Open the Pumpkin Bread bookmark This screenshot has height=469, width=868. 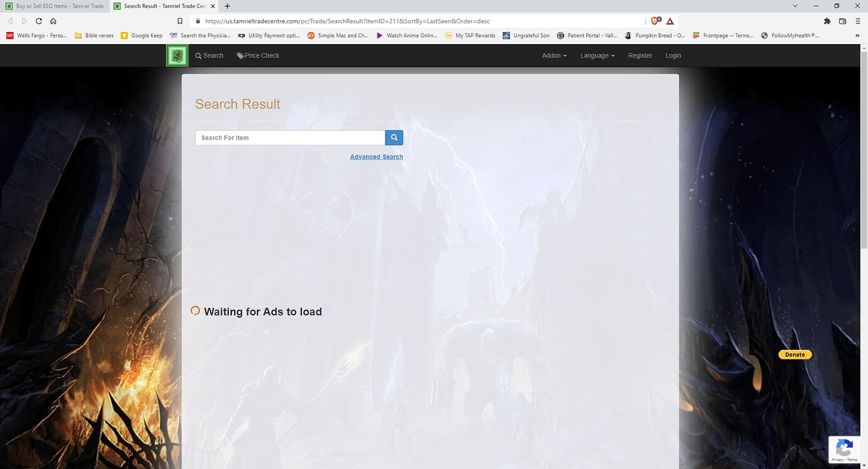(x=655, y=36)
